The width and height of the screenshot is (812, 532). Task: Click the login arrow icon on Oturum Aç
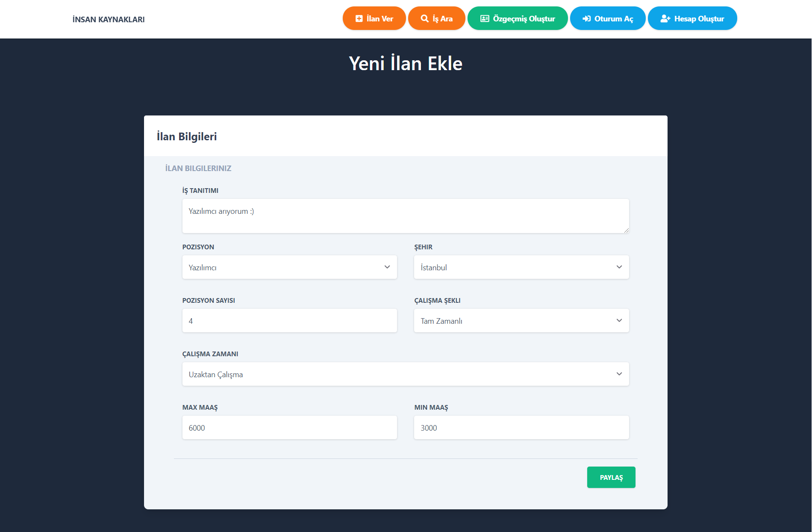click(x=586, y=18)
